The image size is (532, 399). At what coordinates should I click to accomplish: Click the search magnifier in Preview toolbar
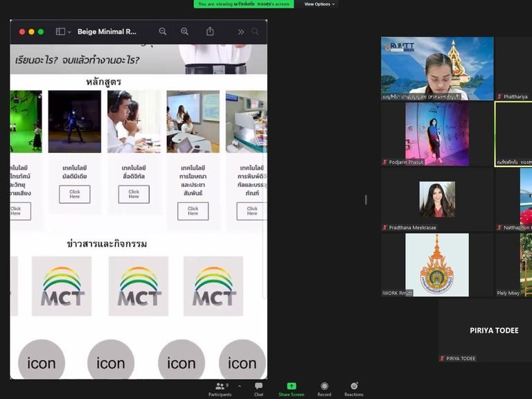(x=255, y=32)
